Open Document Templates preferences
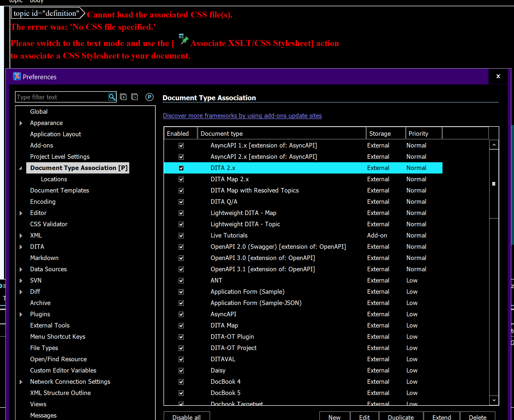Screen dimensions: 514x420 click(x=59, y=190)
